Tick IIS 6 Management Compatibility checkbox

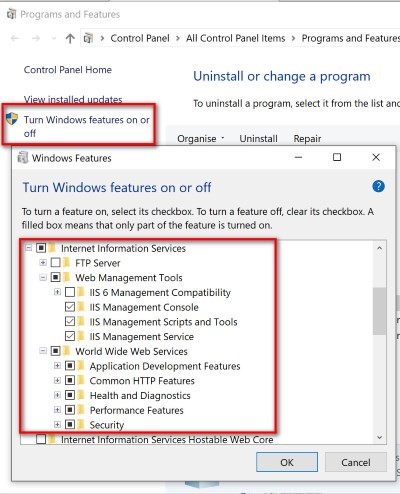coord(70,292)
